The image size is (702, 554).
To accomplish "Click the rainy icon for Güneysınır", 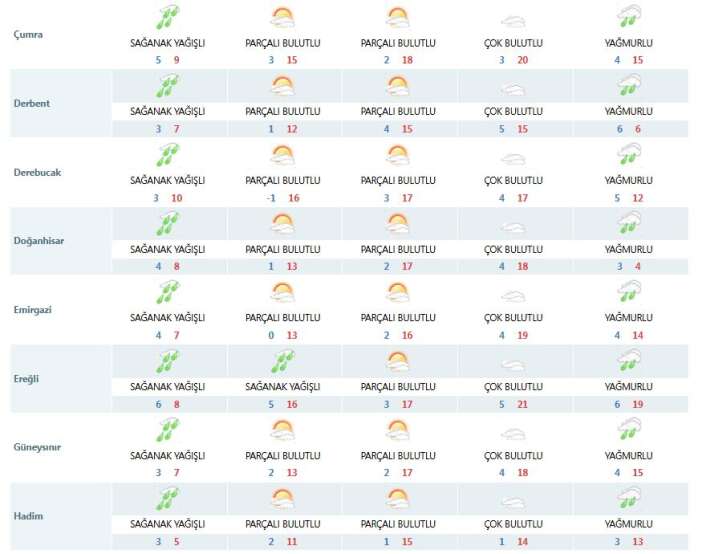I will (x=630, y=431).
